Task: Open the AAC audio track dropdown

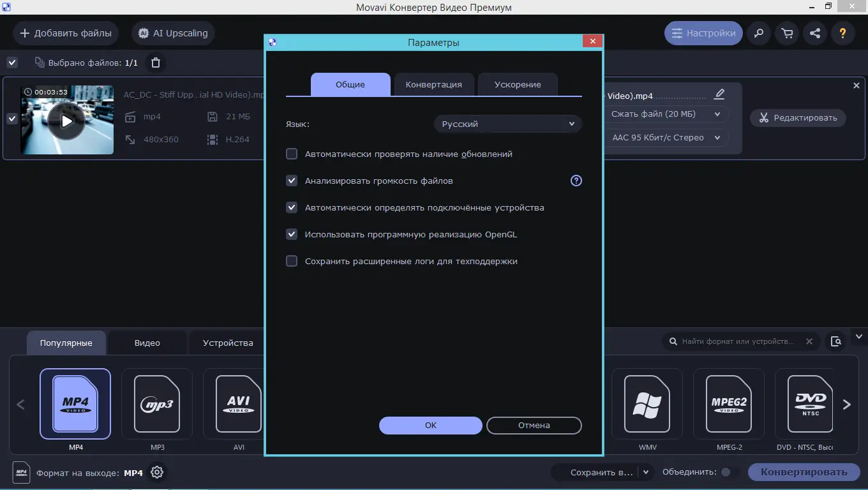Action: click(x=666, y=137)
